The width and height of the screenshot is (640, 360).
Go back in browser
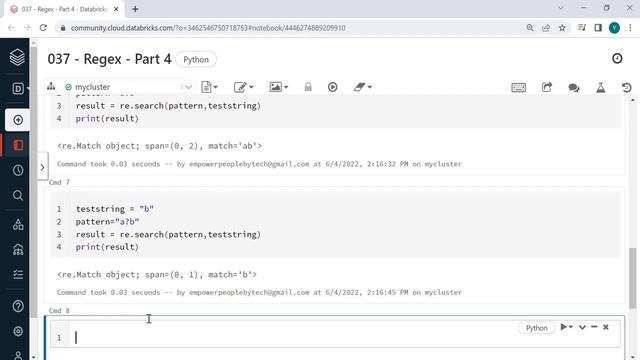click(x=11, y=28)
